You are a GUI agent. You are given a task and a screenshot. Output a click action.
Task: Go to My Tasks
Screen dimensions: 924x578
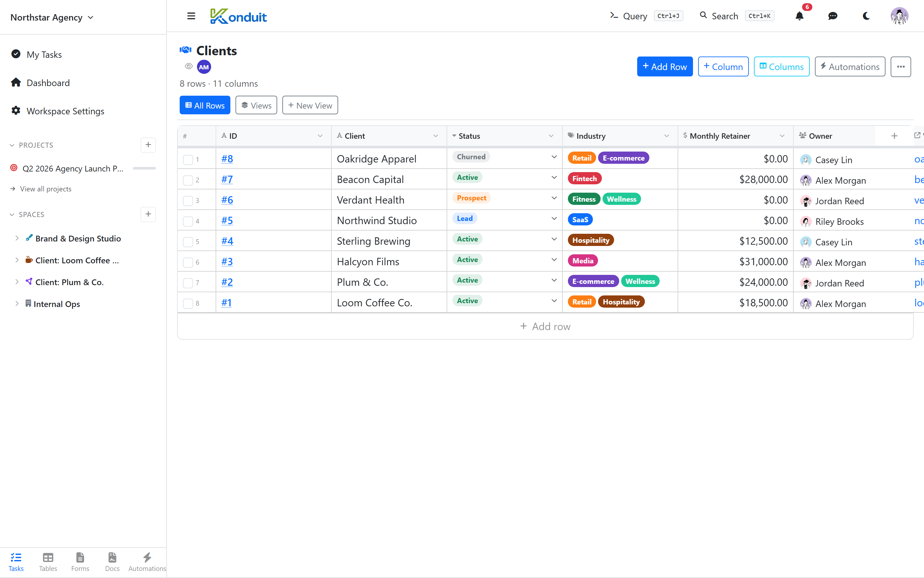click(44, 54)
